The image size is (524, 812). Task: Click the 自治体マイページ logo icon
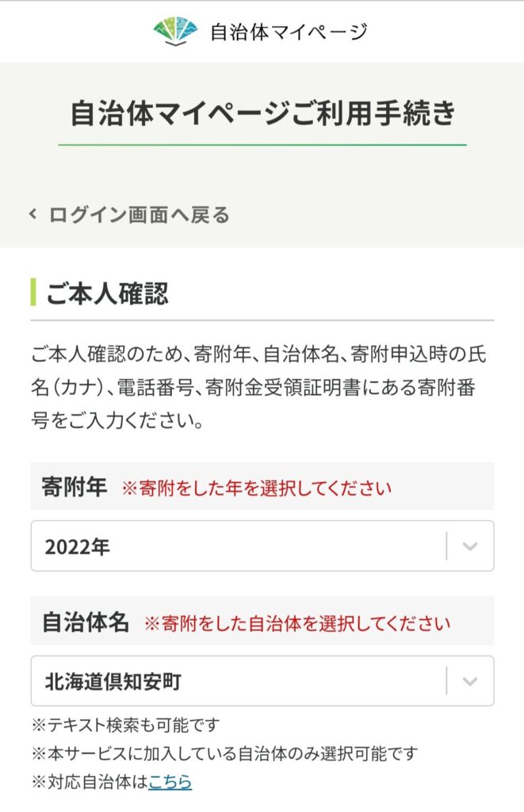click(175, 31)
